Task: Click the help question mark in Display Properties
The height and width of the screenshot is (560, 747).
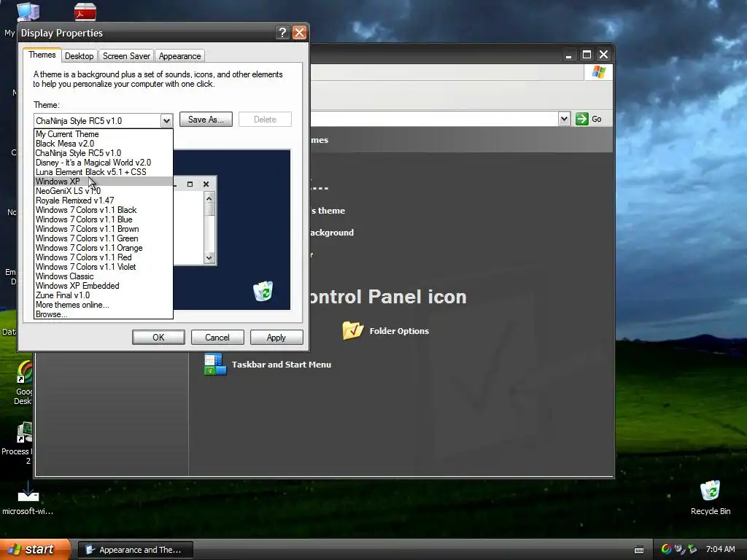Action: point(282,32)
